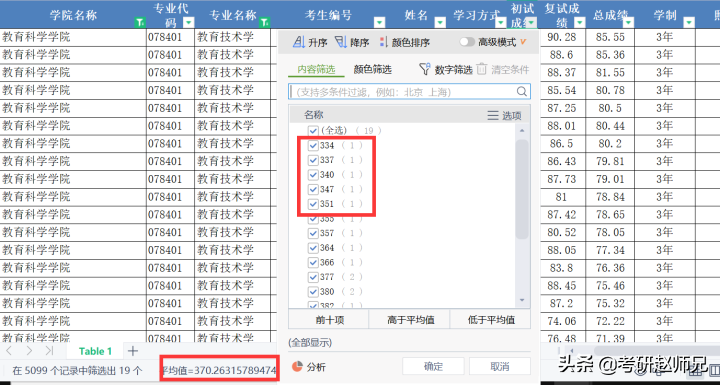
Task: Toggle the 高级模式 advanced mode switch
Action: coord(467,42)
